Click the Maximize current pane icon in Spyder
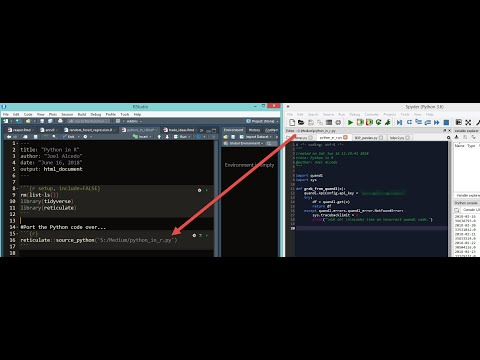The height and width of the screenshot is (360, 480). click(x=459, y=122)
